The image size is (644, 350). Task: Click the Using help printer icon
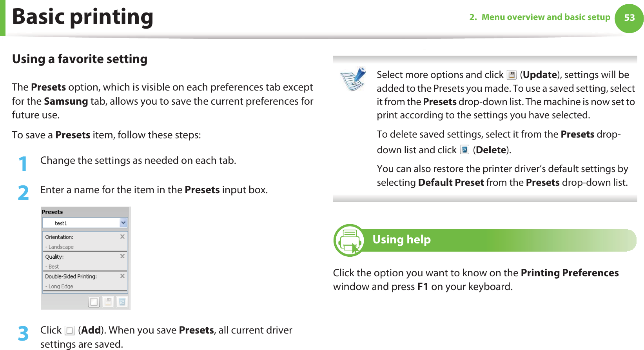[350, 240]
